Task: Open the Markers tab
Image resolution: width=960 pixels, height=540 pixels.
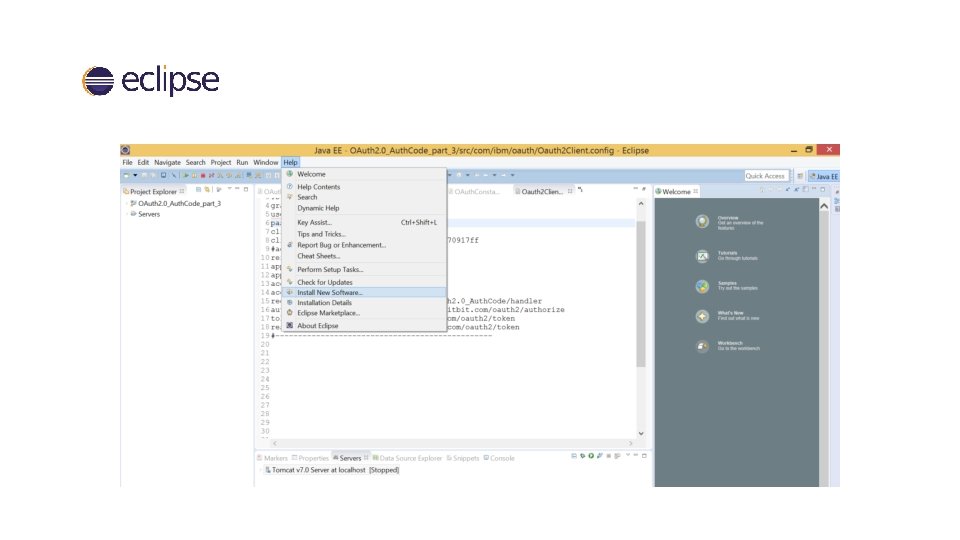Action: [272, 458]
